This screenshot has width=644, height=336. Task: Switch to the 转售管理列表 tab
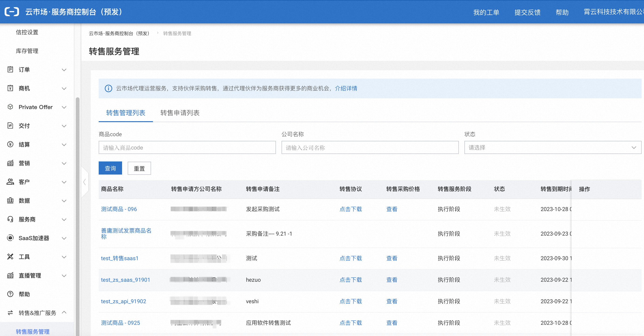(126, 113)
